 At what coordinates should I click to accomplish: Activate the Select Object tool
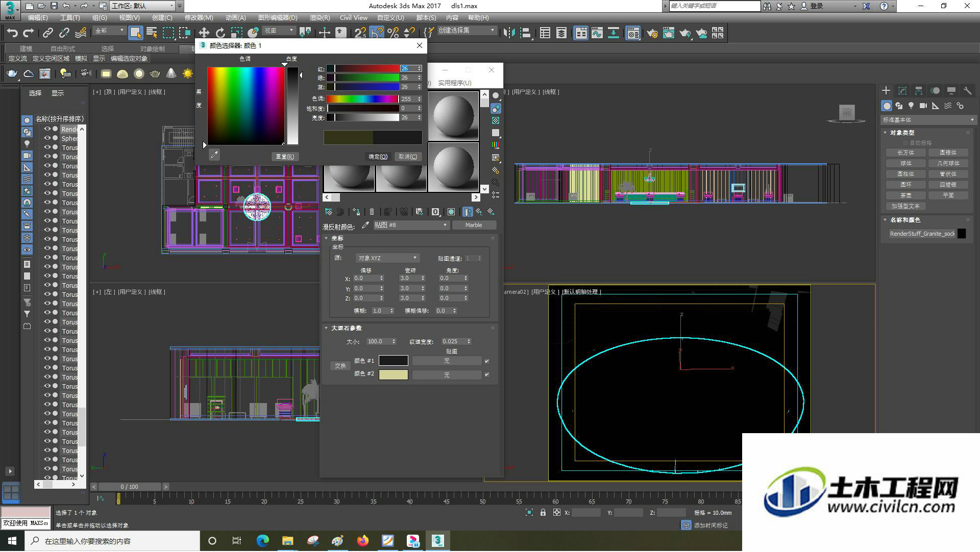pyautogui.click(x=135, y=33)
